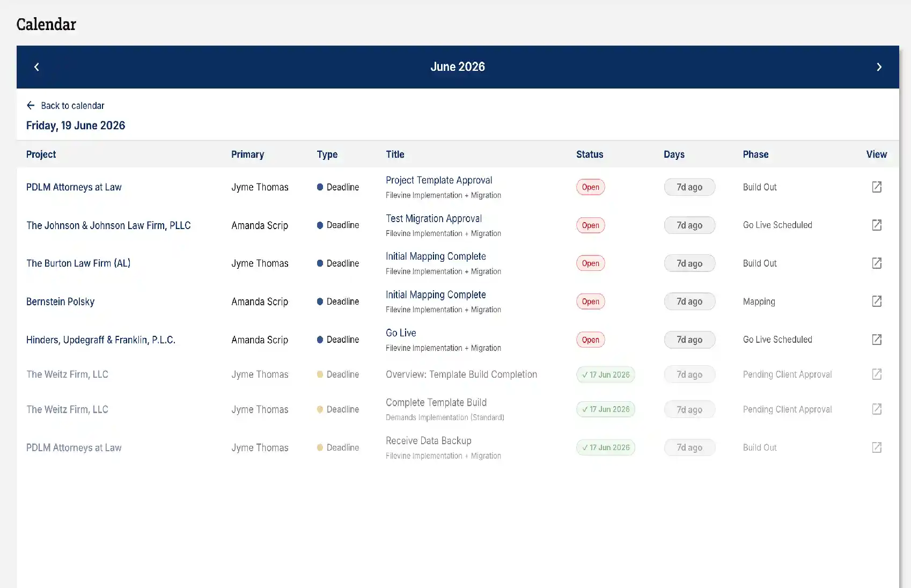Click Go Live Scheduled phase in Johnson & Johnson row

pyautogui.click(x=777, y=225)
